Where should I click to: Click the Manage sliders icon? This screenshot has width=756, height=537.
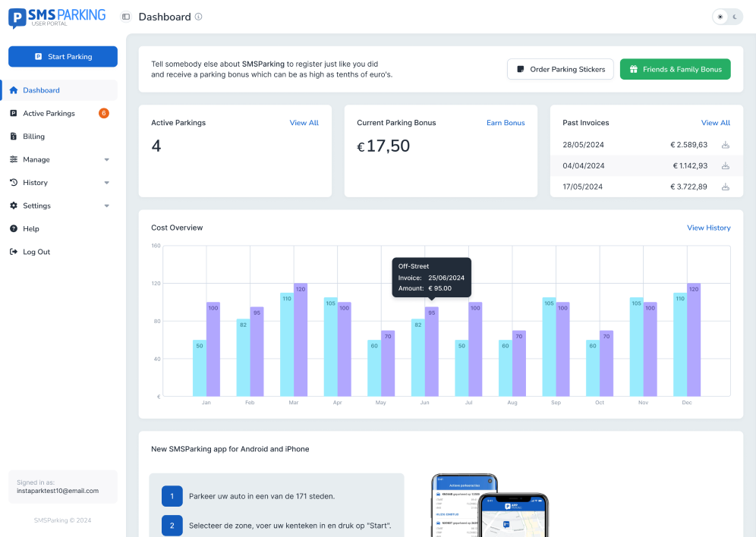(14, 159)
